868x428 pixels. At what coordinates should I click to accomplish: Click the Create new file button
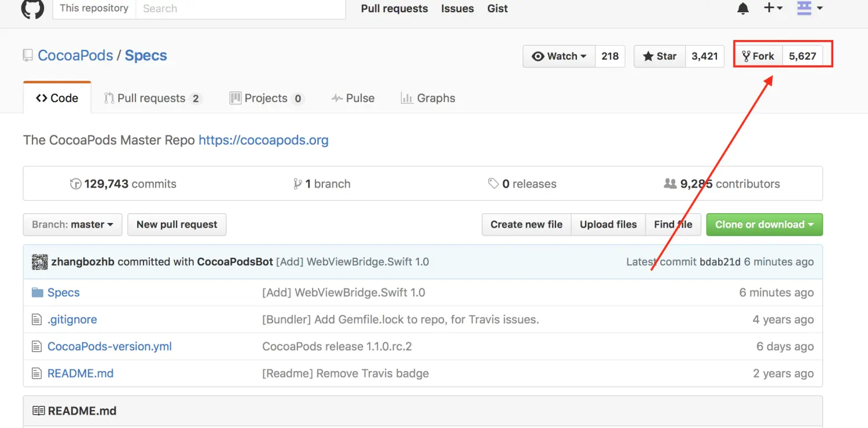click(527, 225)
